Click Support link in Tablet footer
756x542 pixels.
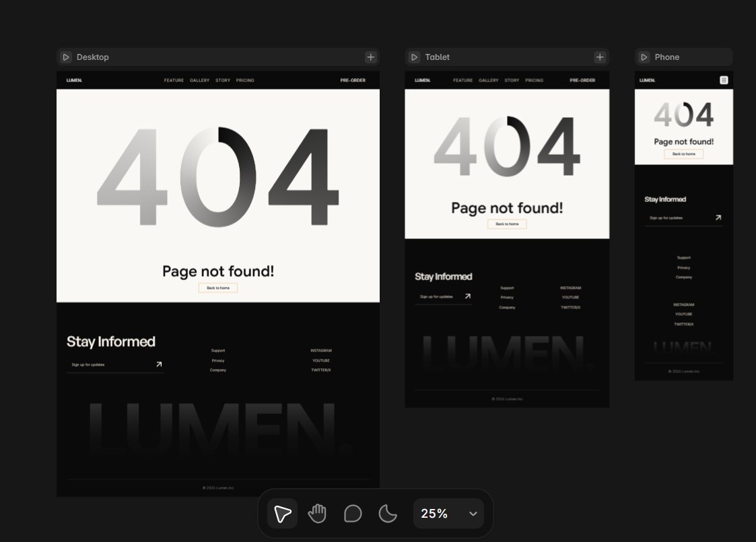[x=507, y=288]
